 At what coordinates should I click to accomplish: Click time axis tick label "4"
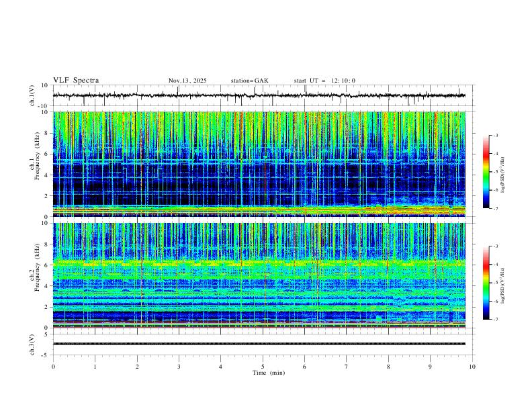tap(221, 367)
